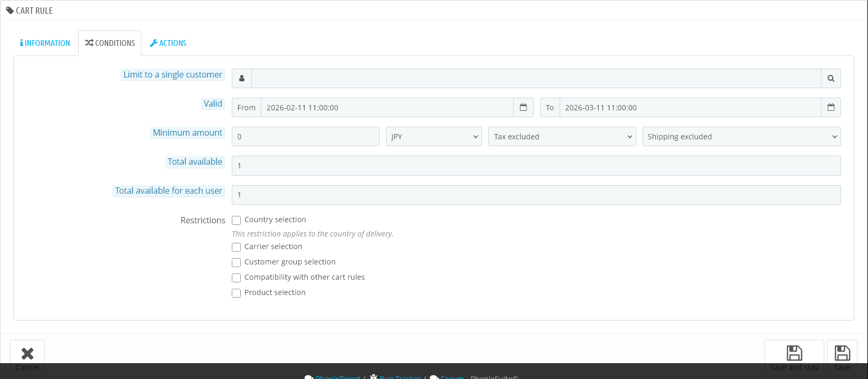
Task: Click the Save floppy disk icon
Action: (842, 353)
